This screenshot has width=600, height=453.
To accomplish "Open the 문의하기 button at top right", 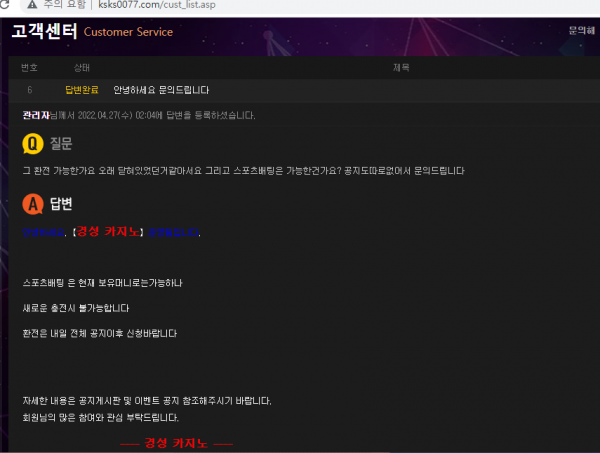I will tap(581, 31).
